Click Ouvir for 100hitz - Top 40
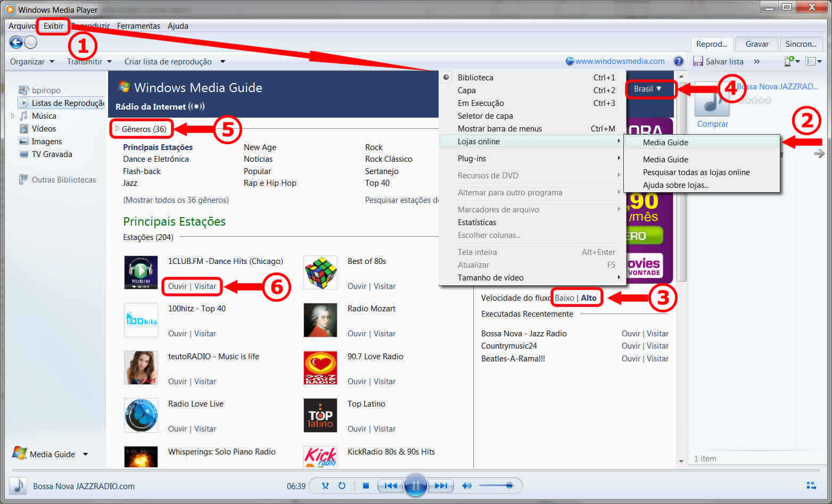The height and width of the screenshot is (504, 832). pos(177,333)
